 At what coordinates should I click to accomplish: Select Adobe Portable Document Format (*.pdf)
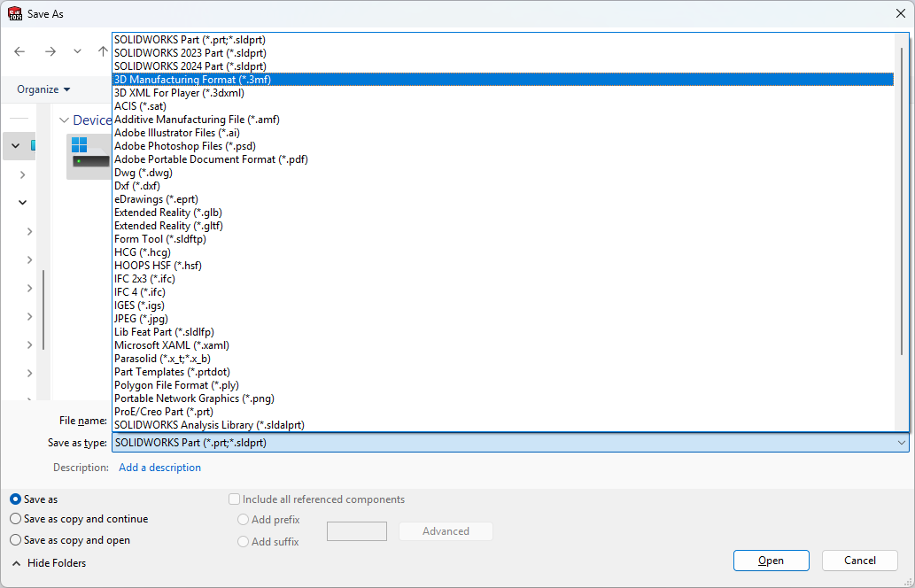coord(211,159)
